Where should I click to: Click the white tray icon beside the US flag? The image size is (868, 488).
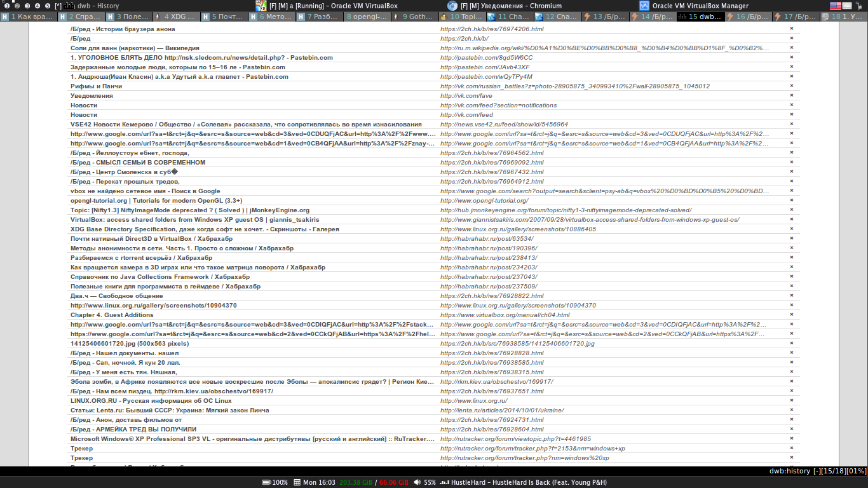[x=847, y=6]
